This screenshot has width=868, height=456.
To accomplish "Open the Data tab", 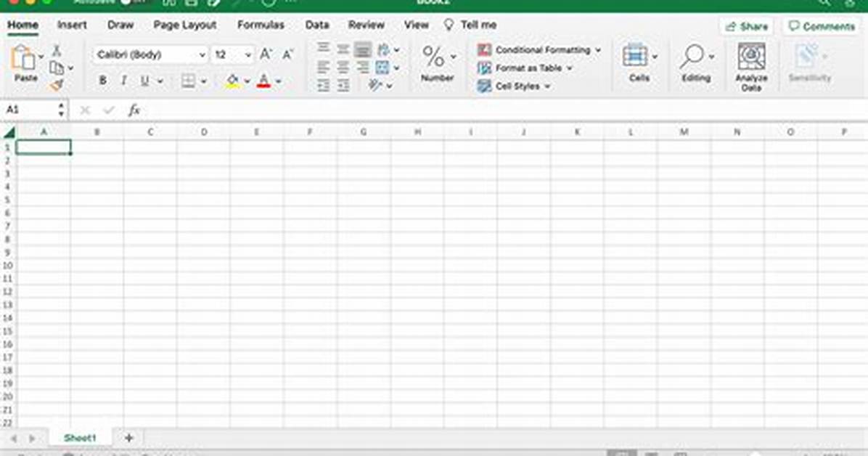I will click(x=317, y=25).
